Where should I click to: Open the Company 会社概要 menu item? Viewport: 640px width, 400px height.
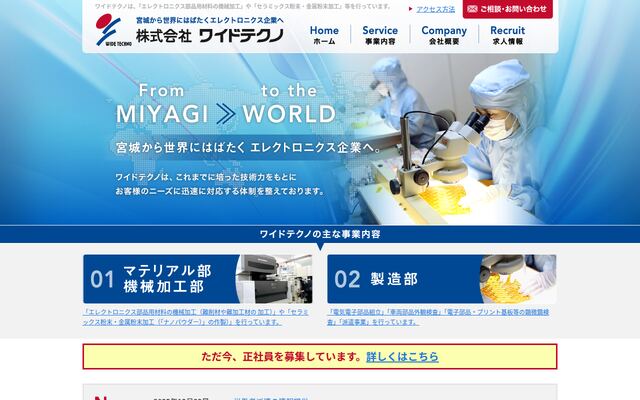[444, 35]
